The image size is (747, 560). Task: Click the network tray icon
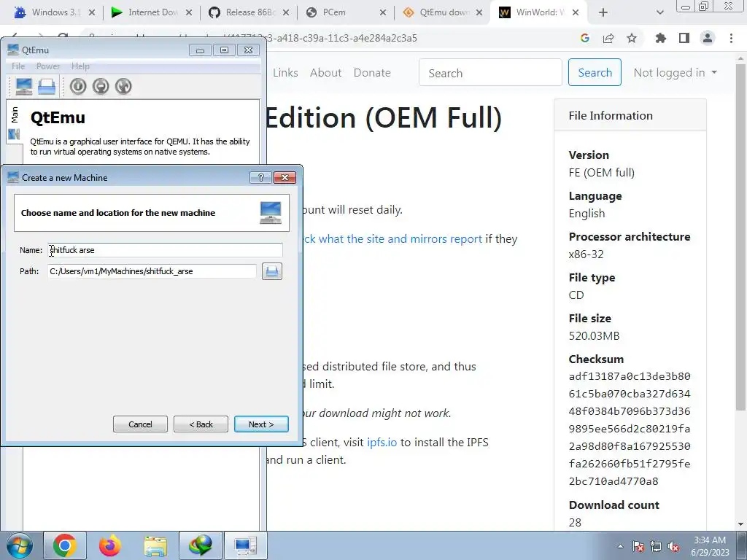click(x=656, y=546)
